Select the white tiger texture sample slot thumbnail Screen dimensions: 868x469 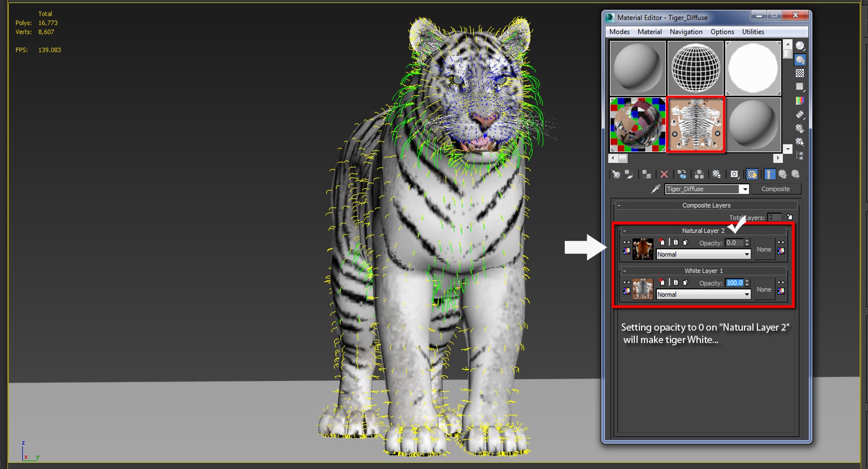point(695,124)
